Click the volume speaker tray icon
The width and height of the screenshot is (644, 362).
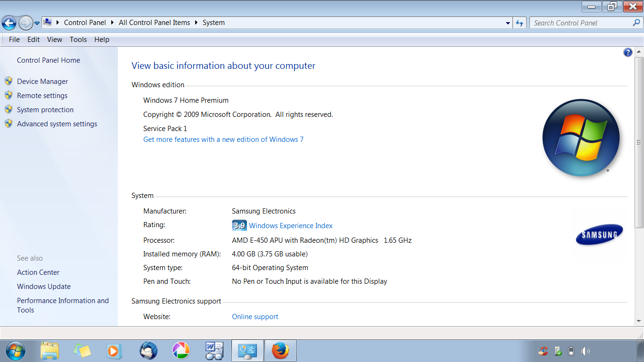(x=585, y=351)
